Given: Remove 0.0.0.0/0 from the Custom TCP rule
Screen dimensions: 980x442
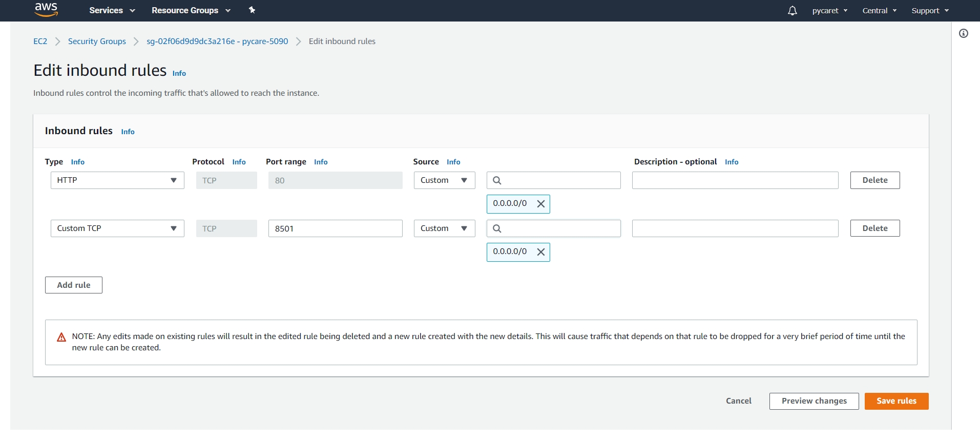Looking at the screenshot, I should (540, 252).
